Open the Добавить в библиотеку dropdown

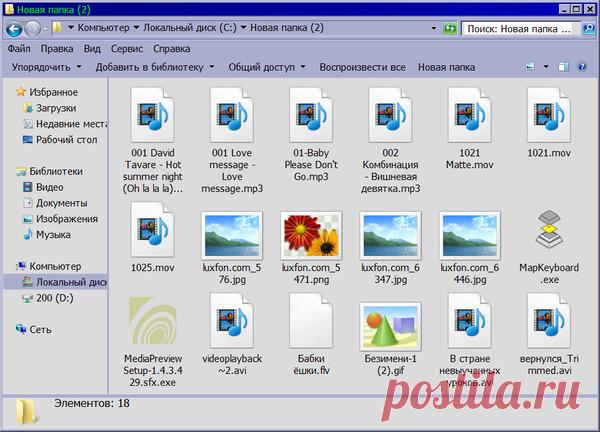point(154,68)
